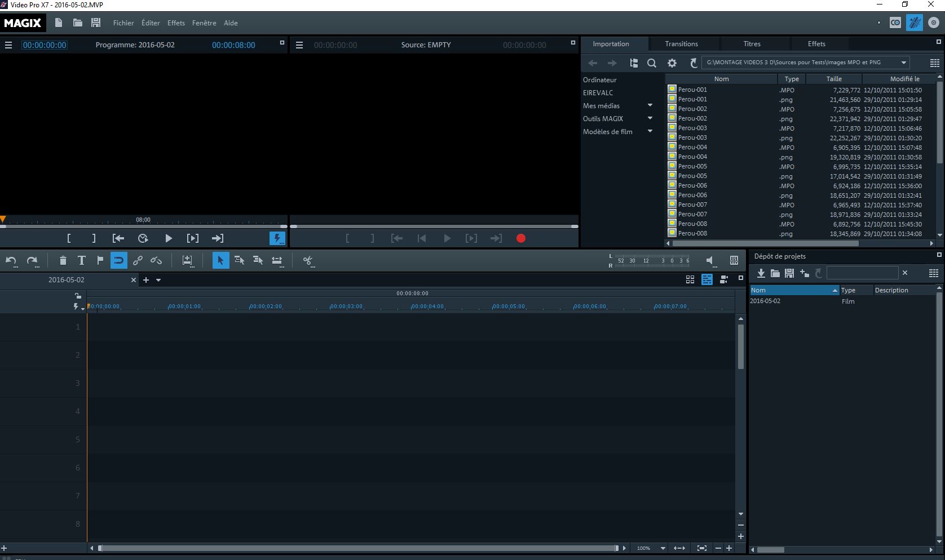Toggle the lightning preview rendering button
Image resolution: width=945 pixels, height=560 pixels.
(277, 238)
